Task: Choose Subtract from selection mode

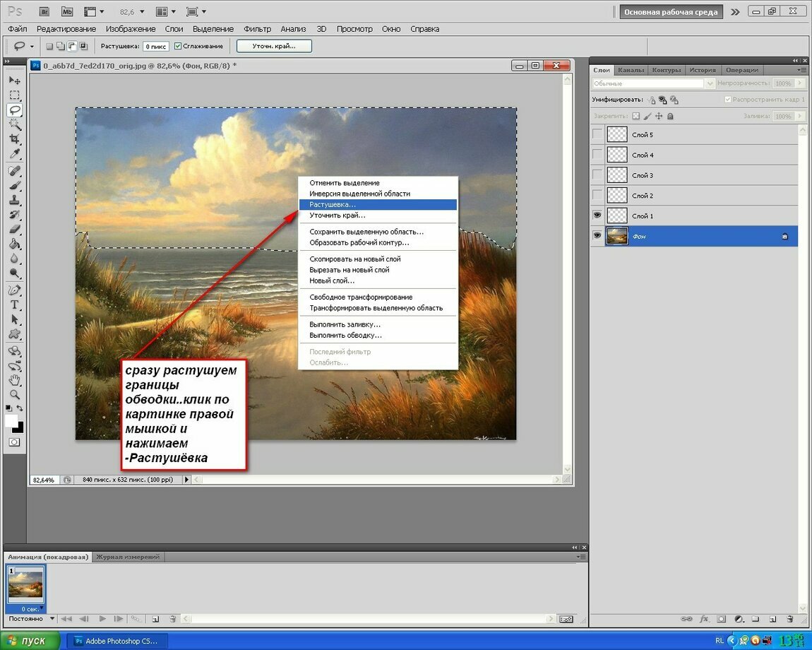Action: coord(72,46)
